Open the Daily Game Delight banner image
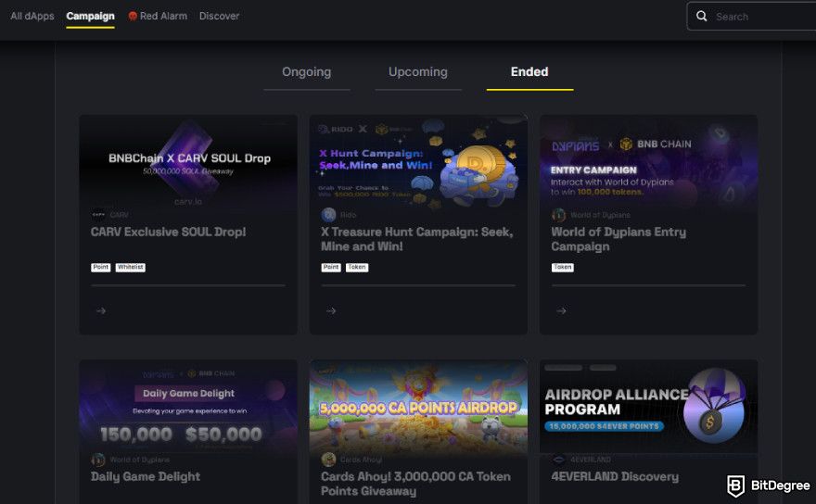Viewport: 816px width, 504px height. coord(188,406)
